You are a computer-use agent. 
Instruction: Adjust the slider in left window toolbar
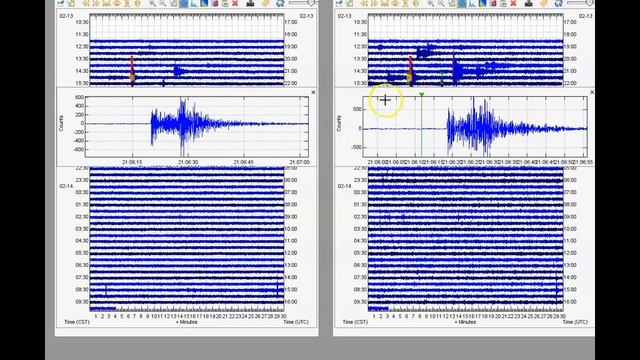[311, 3]
